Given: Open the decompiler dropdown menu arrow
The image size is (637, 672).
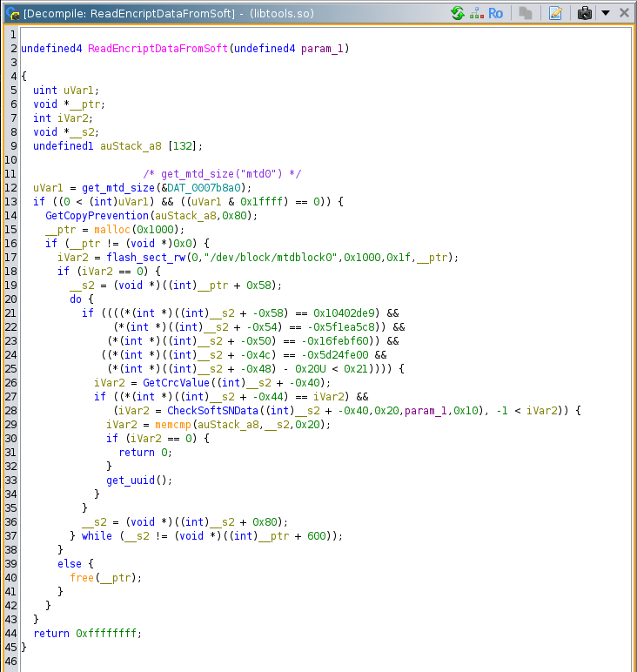Looking at the screenshot, I should point(606,13).
